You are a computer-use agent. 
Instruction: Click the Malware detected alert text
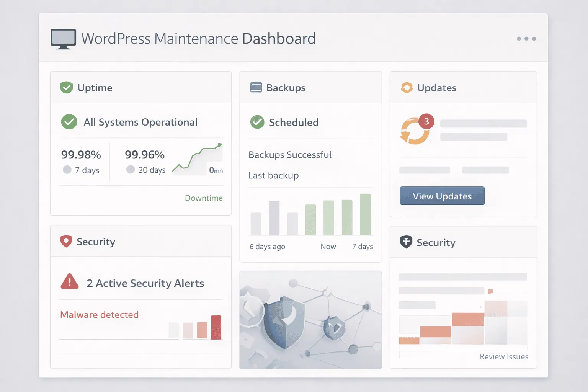click(x=100, y=315)
